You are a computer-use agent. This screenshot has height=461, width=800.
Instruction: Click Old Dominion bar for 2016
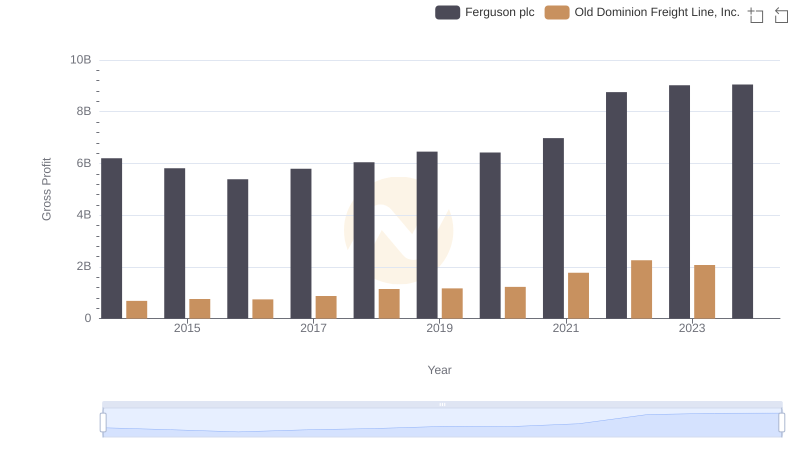[x=263, y=309]
